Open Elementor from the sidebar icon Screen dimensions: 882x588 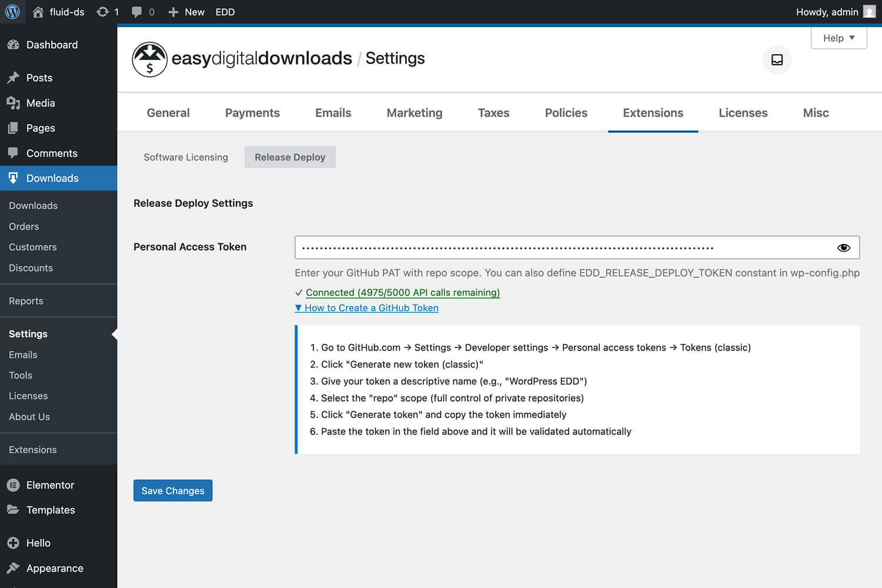(x=13, y=485)
